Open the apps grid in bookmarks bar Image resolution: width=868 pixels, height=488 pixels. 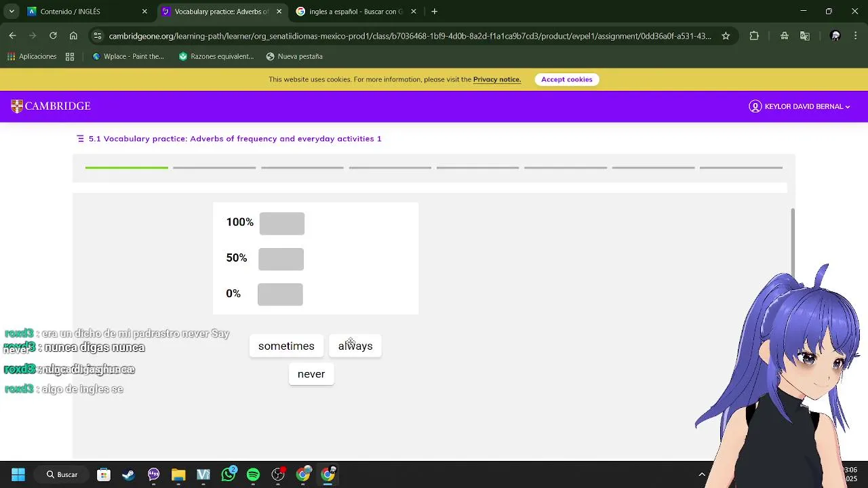[x=70, y=56]
